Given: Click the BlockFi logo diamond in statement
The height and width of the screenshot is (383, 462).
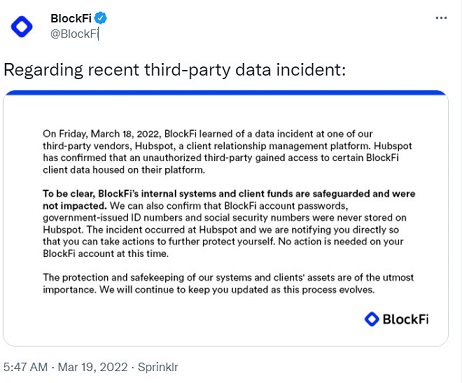Looking at the screenshot, I should click(x=371, y=319).
